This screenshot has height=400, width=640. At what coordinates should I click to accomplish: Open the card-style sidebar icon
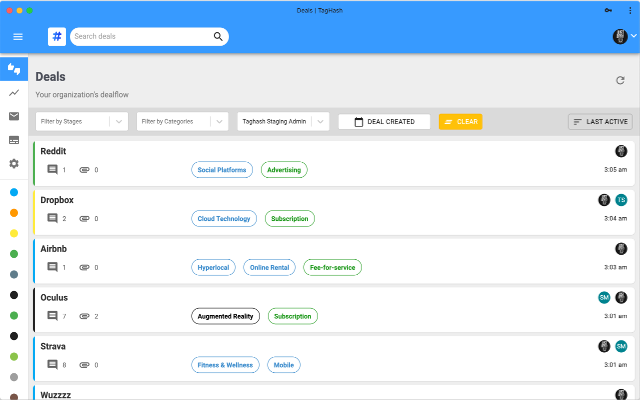pos(14,140)
